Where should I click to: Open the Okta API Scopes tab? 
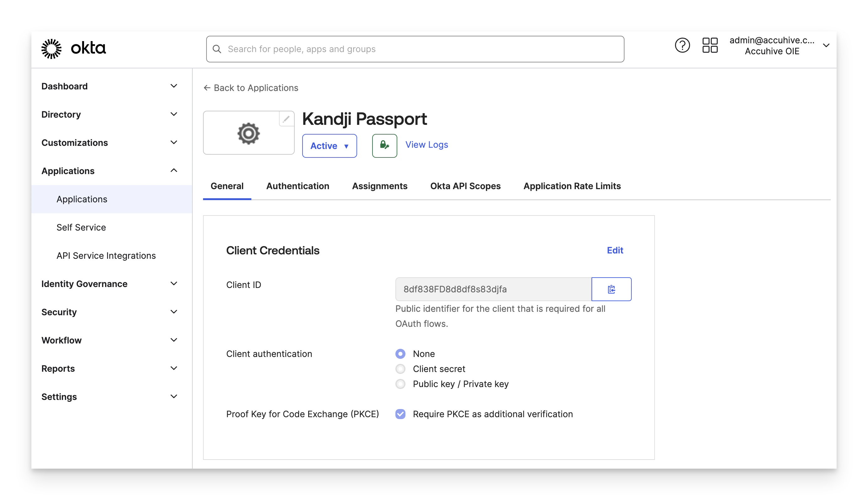click(465, 186)
